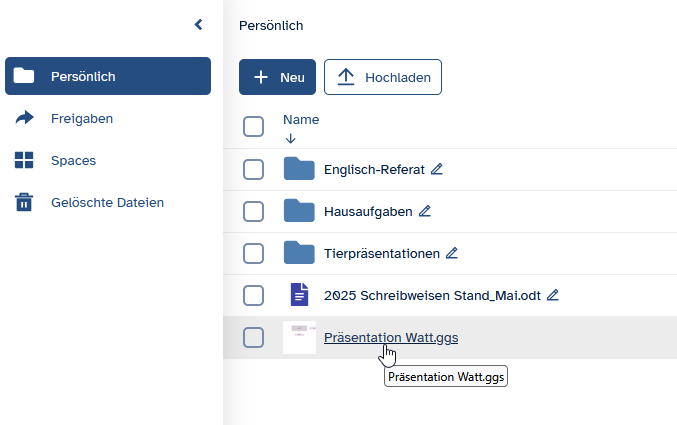Click the Tierpräsentationen folder icon

tap(299, 253)
